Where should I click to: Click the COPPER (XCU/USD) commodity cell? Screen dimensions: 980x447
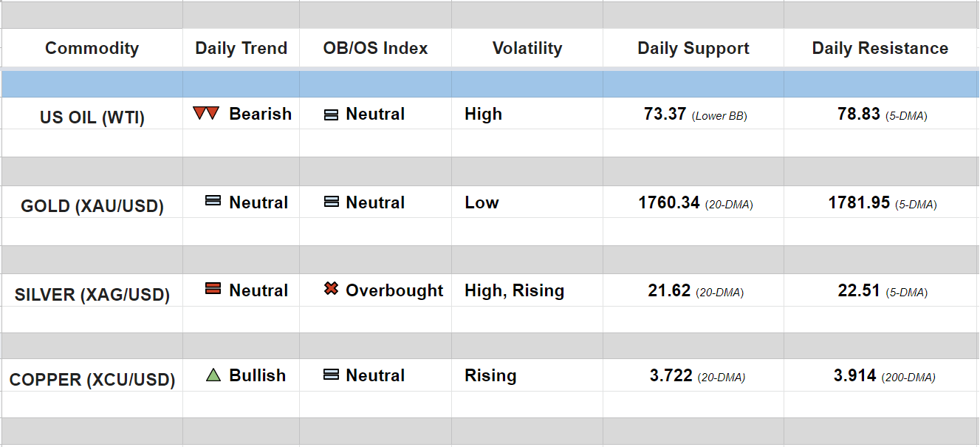92,380
